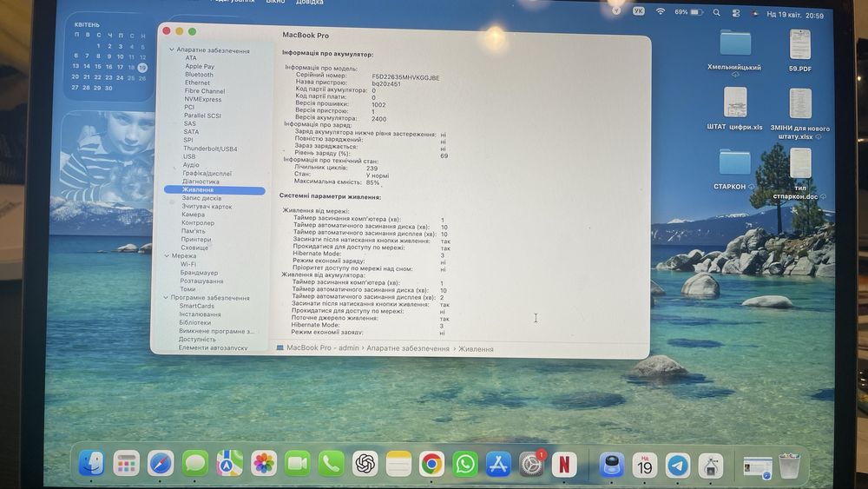Select Wi-Fi under Мережа
This screenshot has width=868, height=489.
pyautogui.click(x=187, y=264)
